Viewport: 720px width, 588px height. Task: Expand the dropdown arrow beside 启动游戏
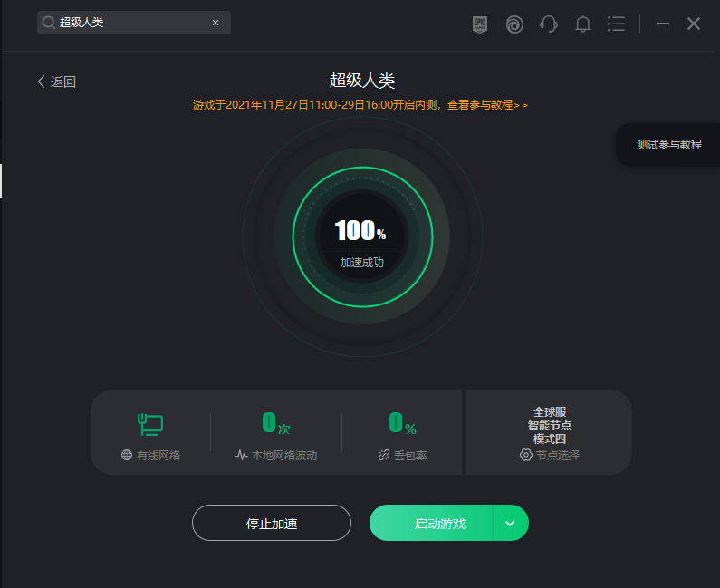tap(510, 523)
